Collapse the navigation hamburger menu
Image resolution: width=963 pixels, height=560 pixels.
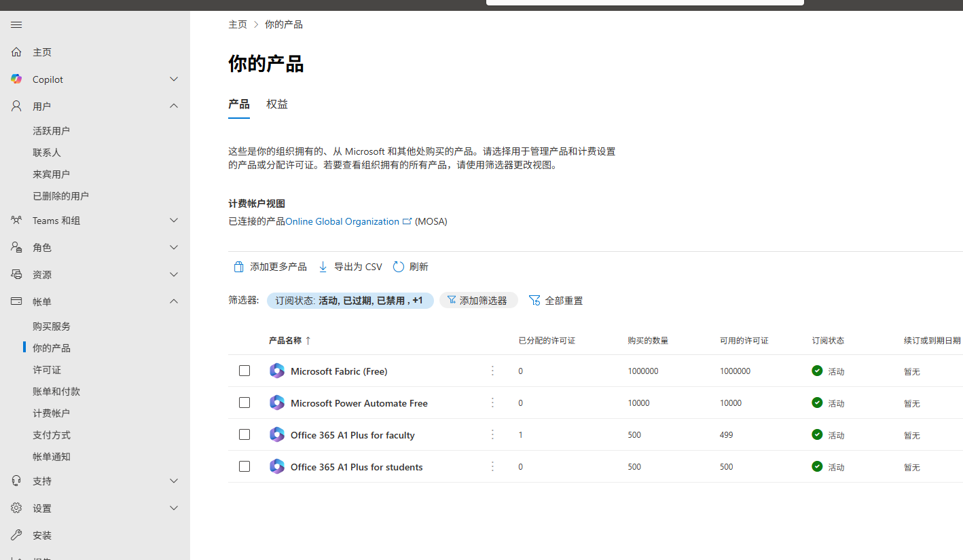point(16,25)
